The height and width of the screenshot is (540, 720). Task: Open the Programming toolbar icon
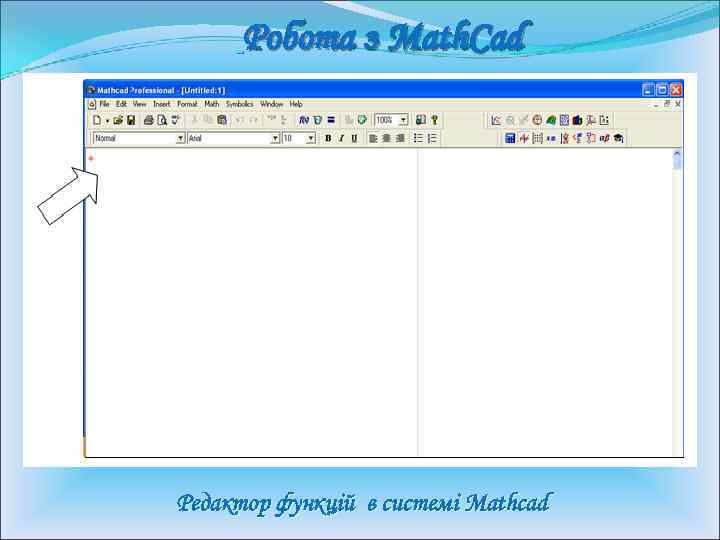click(591, 138)
